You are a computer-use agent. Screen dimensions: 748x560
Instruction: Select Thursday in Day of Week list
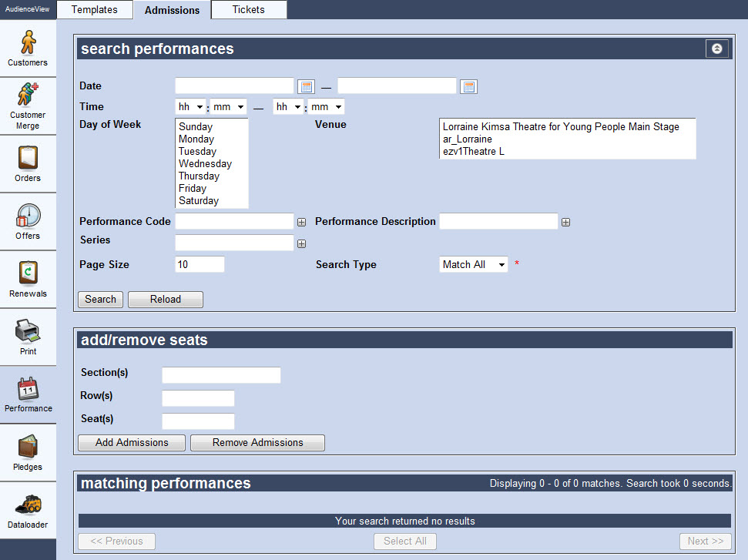(x=212, y=176)
